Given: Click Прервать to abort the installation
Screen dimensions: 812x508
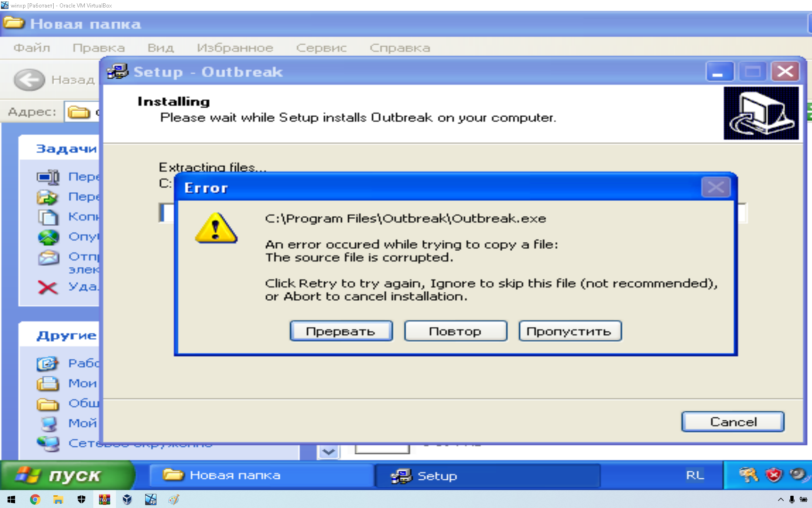Looking at the screenshot, I should [x=341, y=331].
